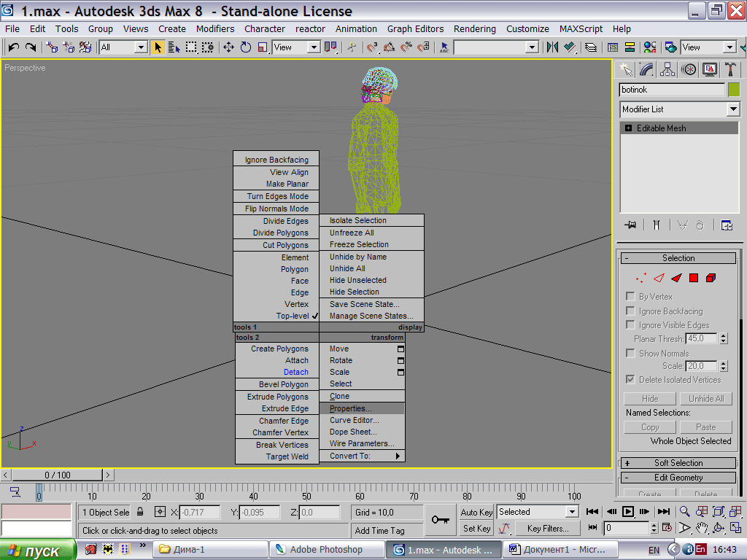Select Vertex sub-object level icon
Screen dimensions: 747x560
coord(640,278)
